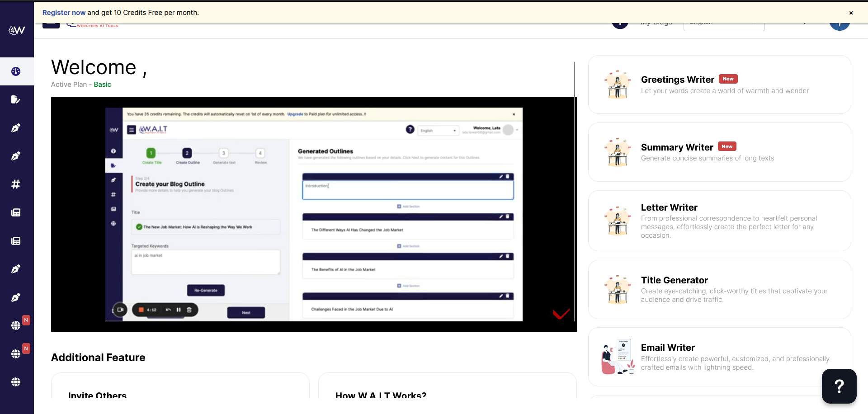Click the red checkmark on the video corner

pos(561,314)
